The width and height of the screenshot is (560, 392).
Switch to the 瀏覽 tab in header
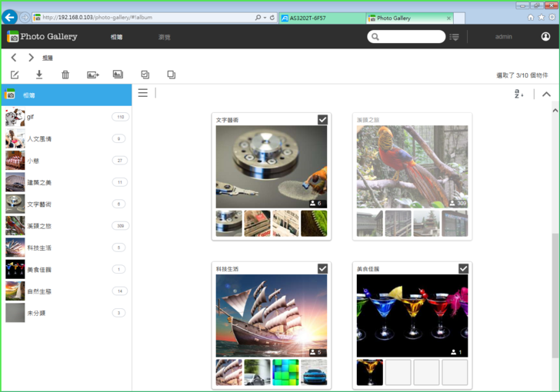(x=165, y=37)
